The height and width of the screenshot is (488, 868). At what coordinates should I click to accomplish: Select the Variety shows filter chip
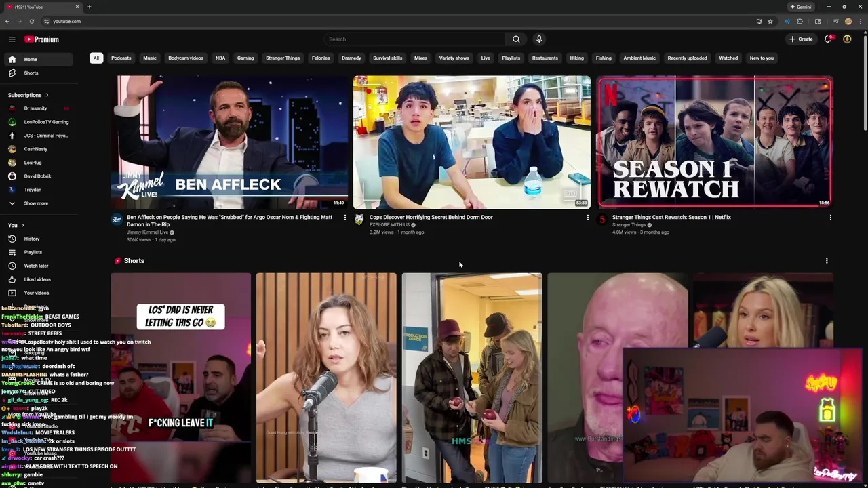(x=454, y=58)
